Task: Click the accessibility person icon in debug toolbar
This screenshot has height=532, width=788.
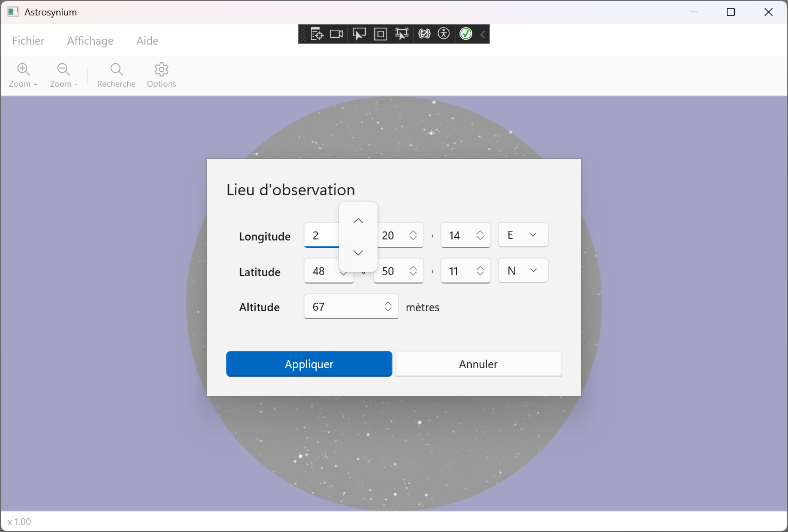Action: coord(444,34)
